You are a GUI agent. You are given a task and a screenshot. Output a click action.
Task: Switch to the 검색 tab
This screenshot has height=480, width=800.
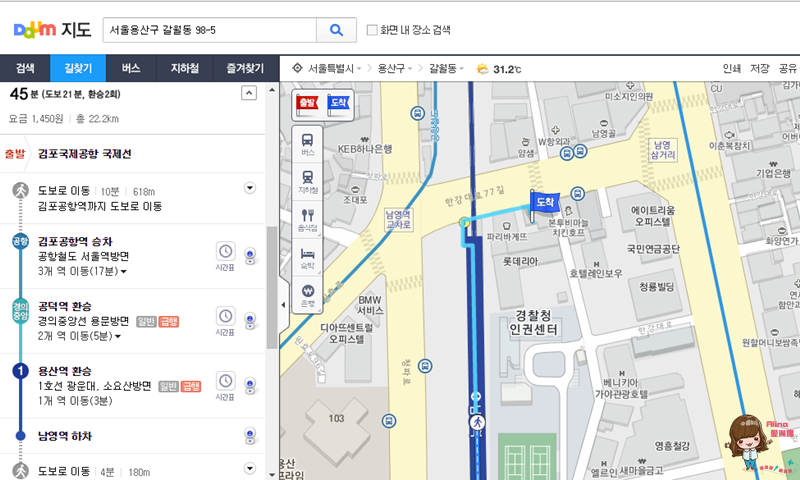(x=25, y=68)
